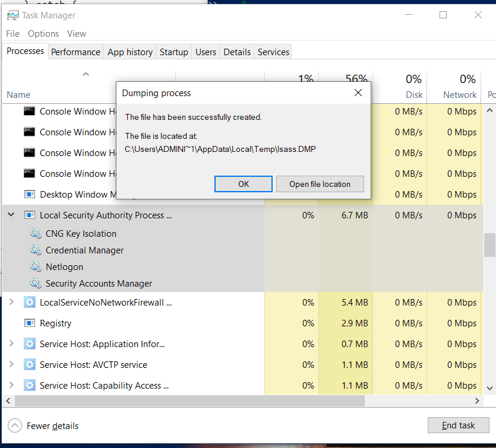
Task: Switch to the Details tab
Action: (x=237, y=52)
